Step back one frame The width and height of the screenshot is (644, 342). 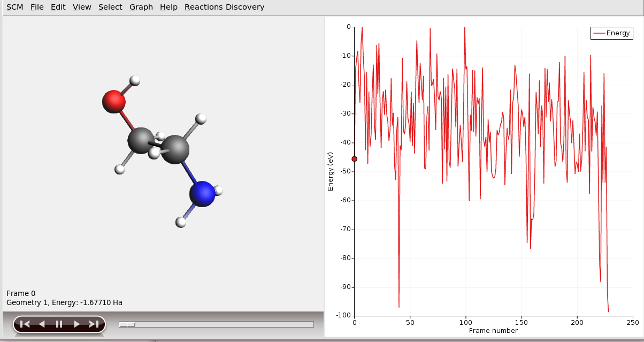[42, 324]
